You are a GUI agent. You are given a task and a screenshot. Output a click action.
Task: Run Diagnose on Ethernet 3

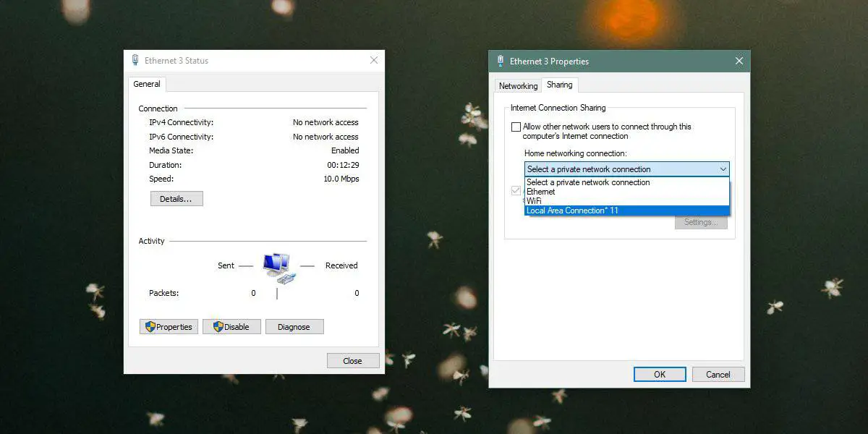click(294, 327)
